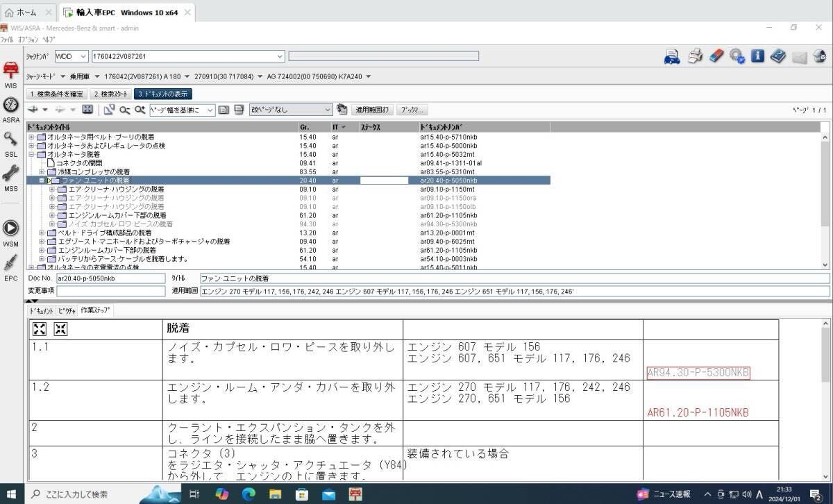Open the help book icon

point(777,56)
